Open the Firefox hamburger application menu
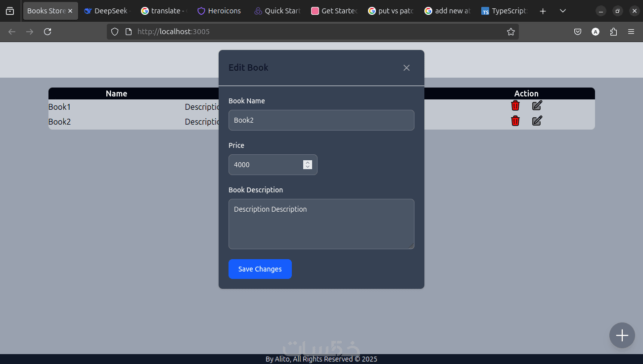643x364 pixels. pyautogui.click(x=631, y=32)
